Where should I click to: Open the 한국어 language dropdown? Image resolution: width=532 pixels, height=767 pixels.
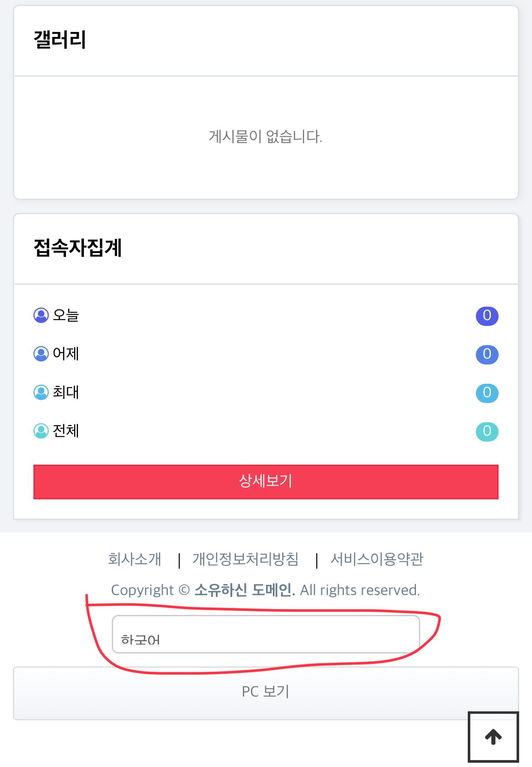coord(266,635)
